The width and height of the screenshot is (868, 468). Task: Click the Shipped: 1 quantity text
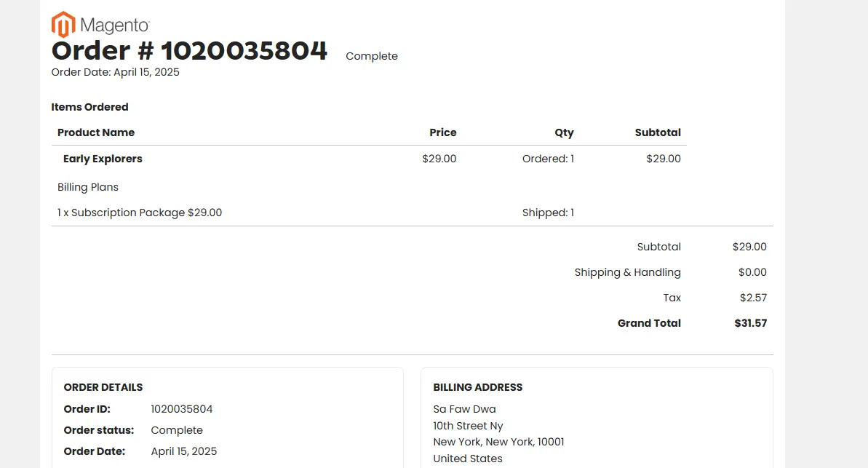pos(548,213)
